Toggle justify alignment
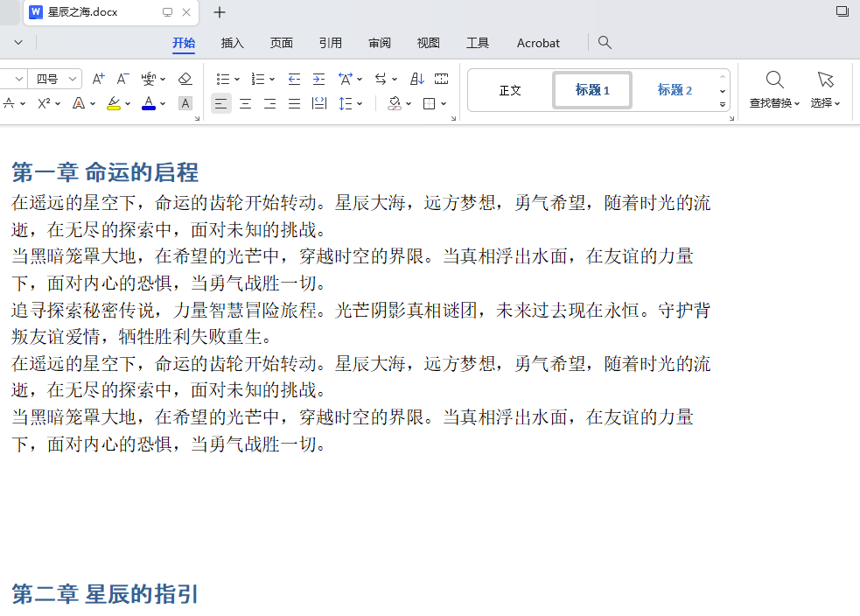Screen dimensions: 860x616 [x=294, y=103]
